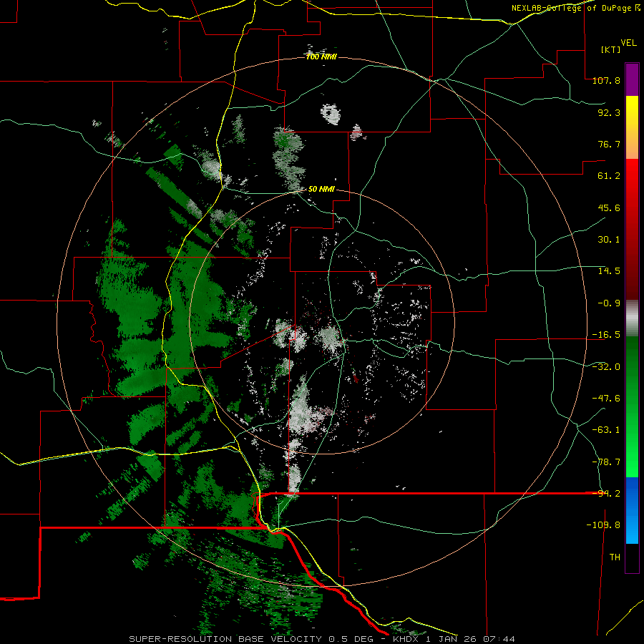This screenshot has height=644, width=644.
Task: Click the 107.8 value on velocity scale
Action: tap(606, 80)
